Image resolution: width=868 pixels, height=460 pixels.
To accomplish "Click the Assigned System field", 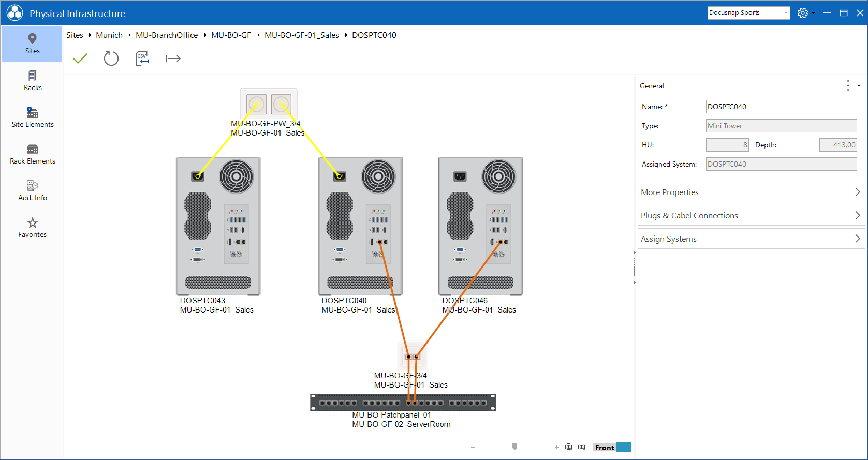I will point(781,164).
